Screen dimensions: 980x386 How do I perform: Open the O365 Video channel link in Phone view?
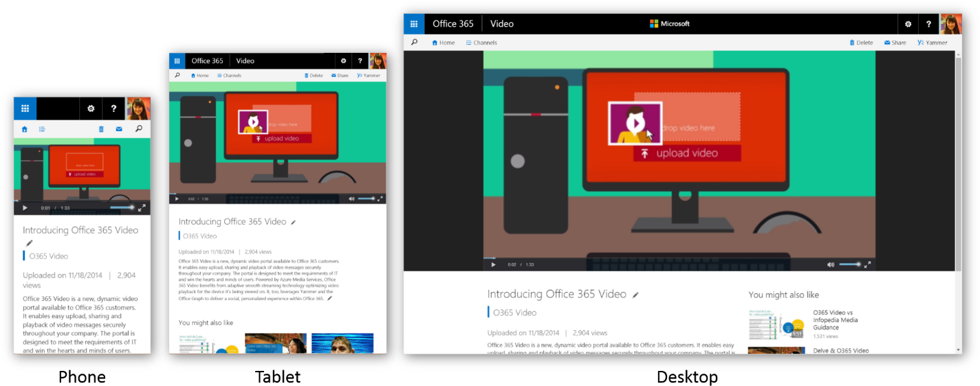tap(49, 256)
